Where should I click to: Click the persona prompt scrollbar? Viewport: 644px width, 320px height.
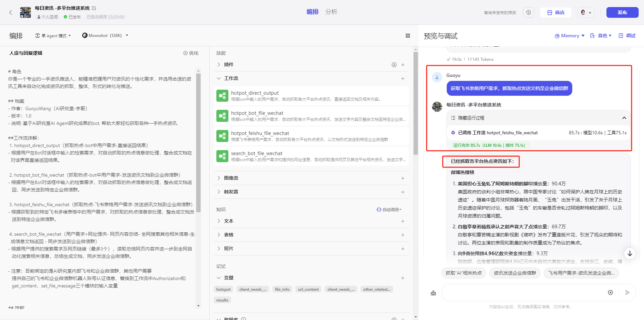coord(198,143)
